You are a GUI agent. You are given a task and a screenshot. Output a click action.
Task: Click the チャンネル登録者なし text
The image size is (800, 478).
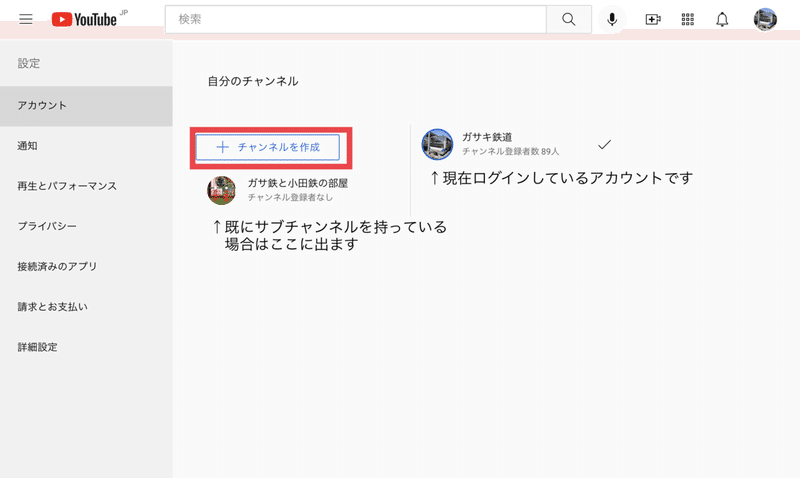[x=290, y=197]
